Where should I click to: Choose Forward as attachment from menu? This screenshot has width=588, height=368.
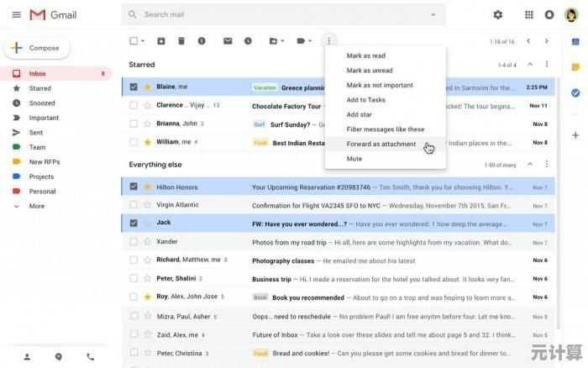pyautogui.click(x=381, y=144)
